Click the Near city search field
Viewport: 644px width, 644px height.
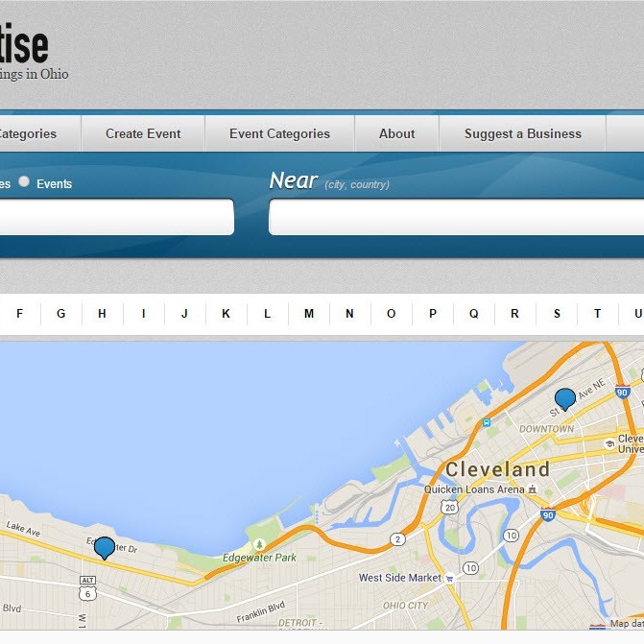pos(456,217)
